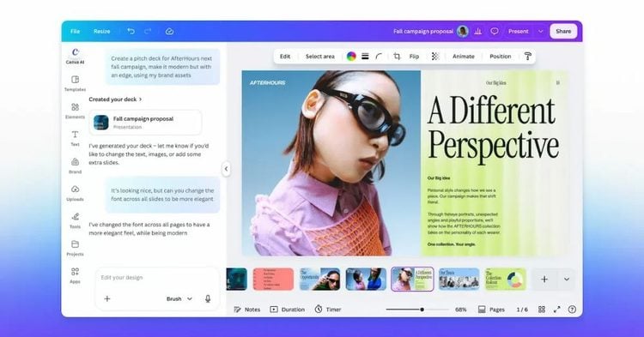Click the Edit your design input field
644x337 pixels.
(x=157, y=278)
